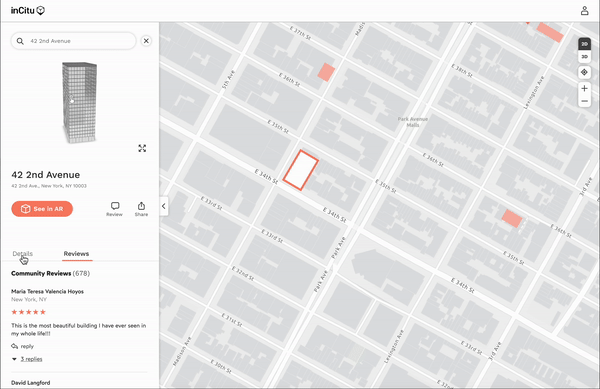Click the five-star rating of Maria's review
This screenshot has width=600, height=389.
(28, 312)
